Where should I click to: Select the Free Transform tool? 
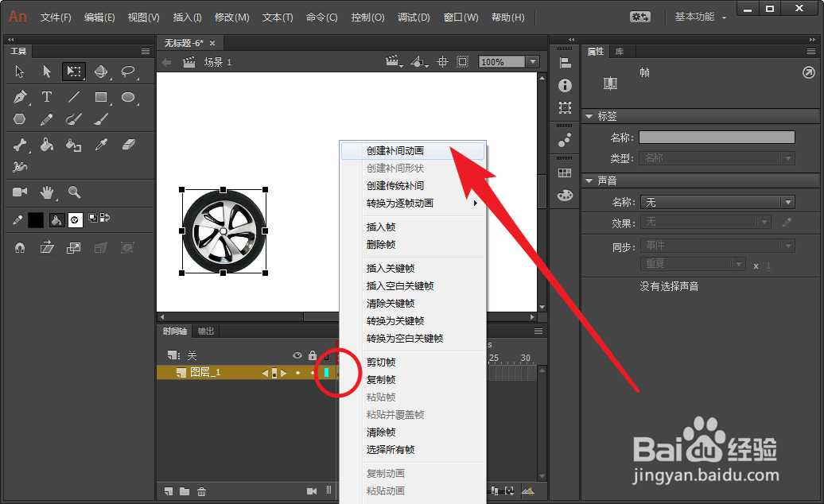73,72
